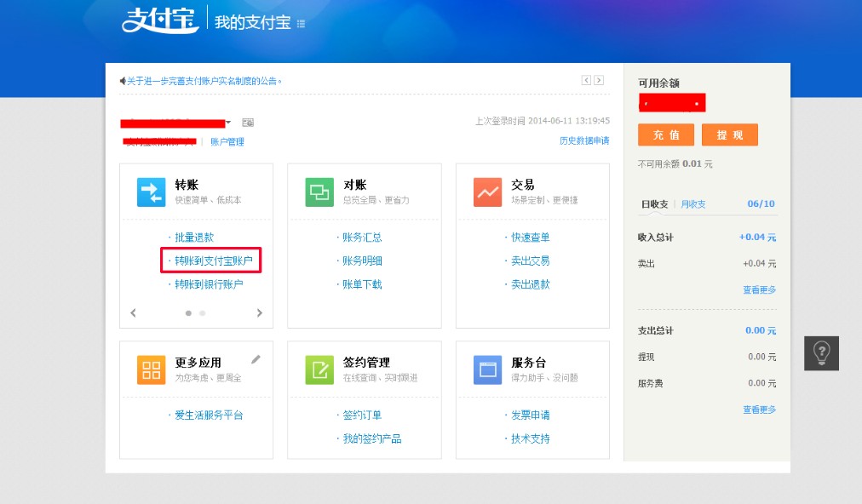The width and height of the screenshot is (862, 504).
Task: Open the grid menu beside 我的支付宝
Action: pyautogui.click(x=301, y=24)
